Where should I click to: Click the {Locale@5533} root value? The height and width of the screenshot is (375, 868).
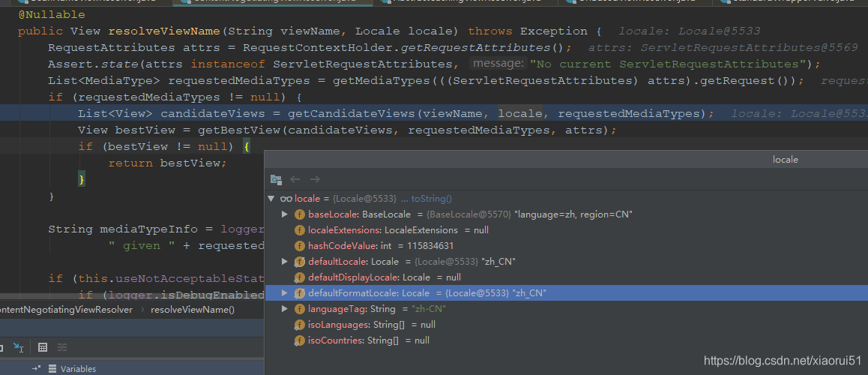(365, 199)
